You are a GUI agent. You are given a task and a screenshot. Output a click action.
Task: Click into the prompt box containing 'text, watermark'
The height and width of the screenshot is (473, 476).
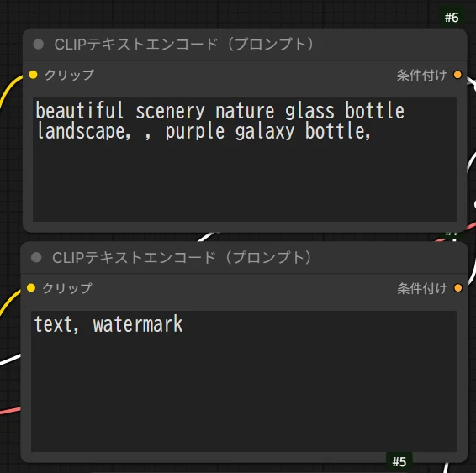click(x=244, y=381)
